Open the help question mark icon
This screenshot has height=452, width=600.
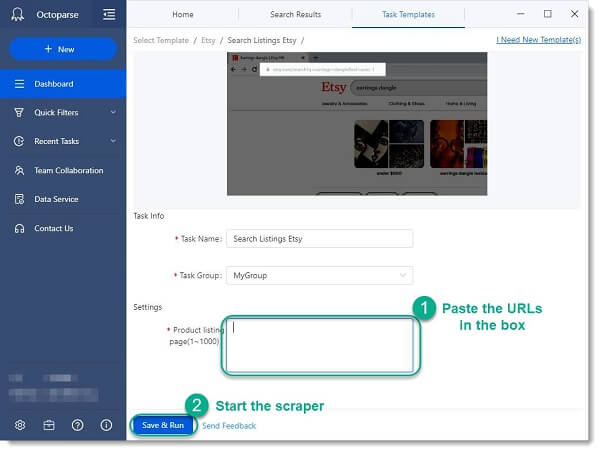(x=77, y=425)
